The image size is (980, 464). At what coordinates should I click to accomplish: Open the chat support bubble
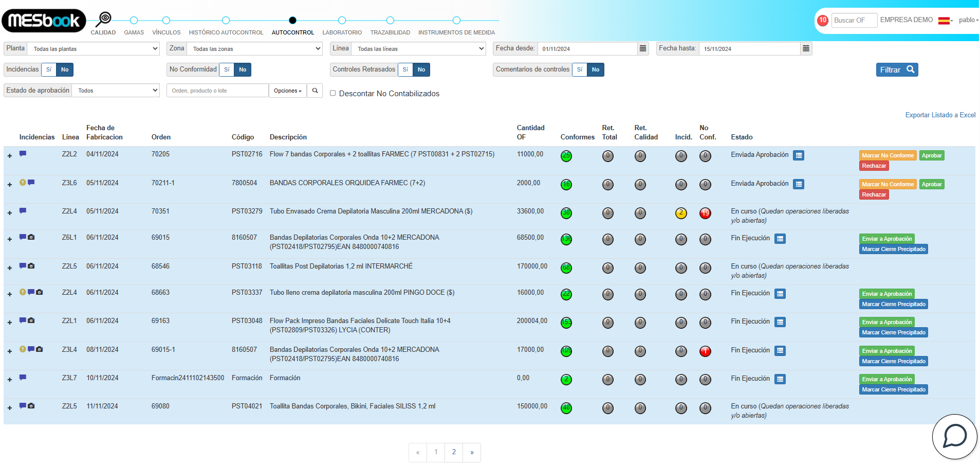pyautogui.click(x=954, y=437)
